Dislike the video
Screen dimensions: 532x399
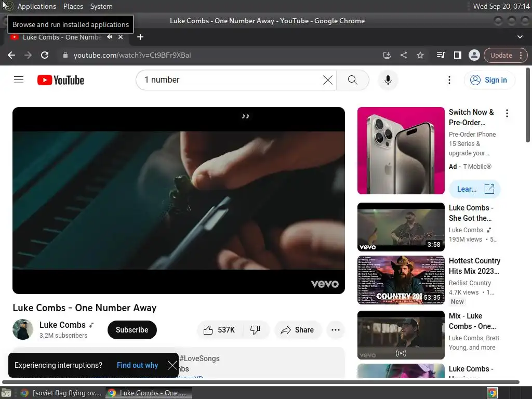256,330
